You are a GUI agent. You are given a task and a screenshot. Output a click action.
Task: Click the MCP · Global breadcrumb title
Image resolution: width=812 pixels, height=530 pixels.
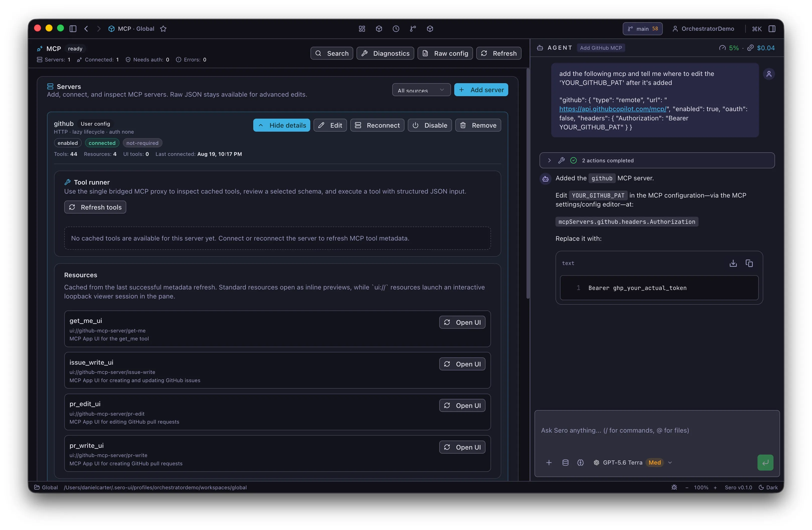pos(136,29)
